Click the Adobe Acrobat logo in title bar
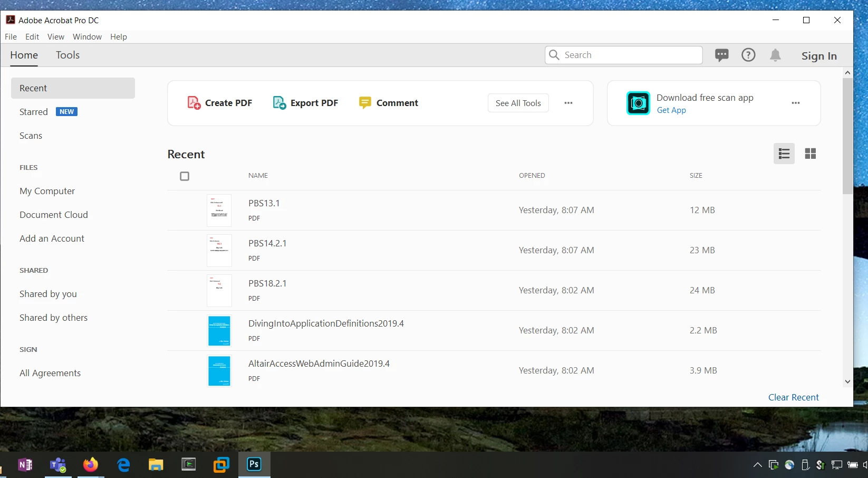This screenshot has height=478, width=868. (x=11, y=20)
